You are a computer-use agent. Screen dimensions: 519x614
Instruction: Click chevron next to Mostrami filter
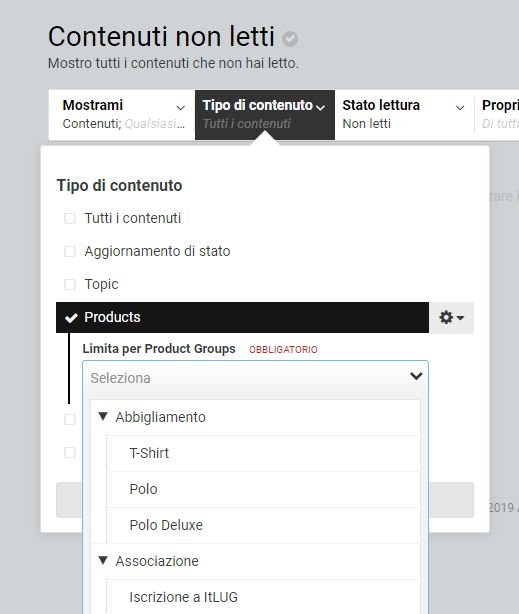181,108
